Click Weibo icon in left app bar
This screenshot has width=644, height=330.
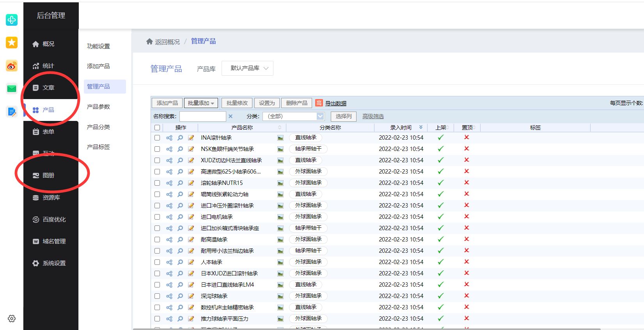point(12,66)
